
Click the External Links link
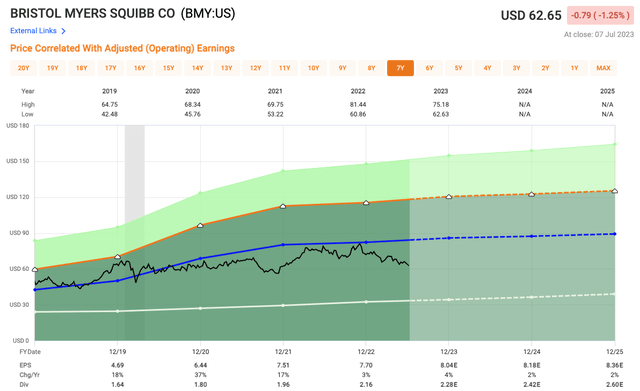(33, 31)
